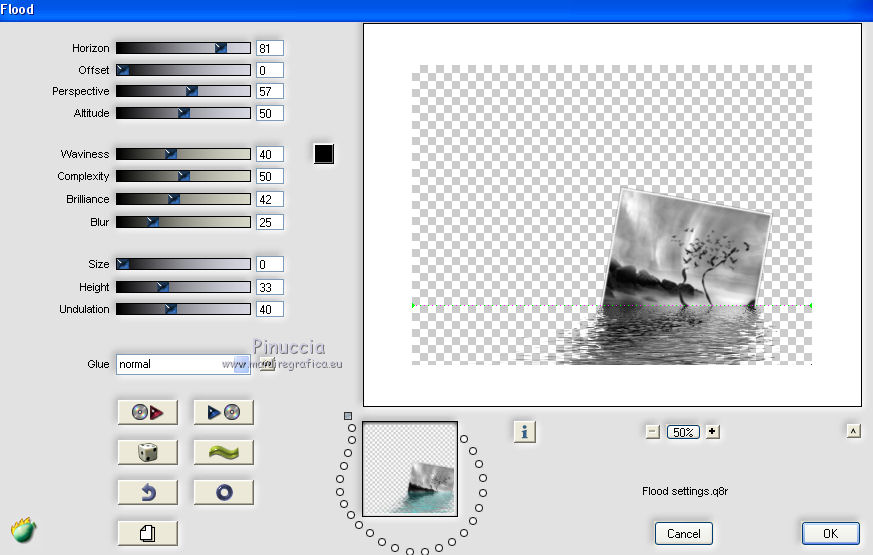
Task: Confirm the flood effect with OK
Action: pyautogui.click(x=831, y=533)
